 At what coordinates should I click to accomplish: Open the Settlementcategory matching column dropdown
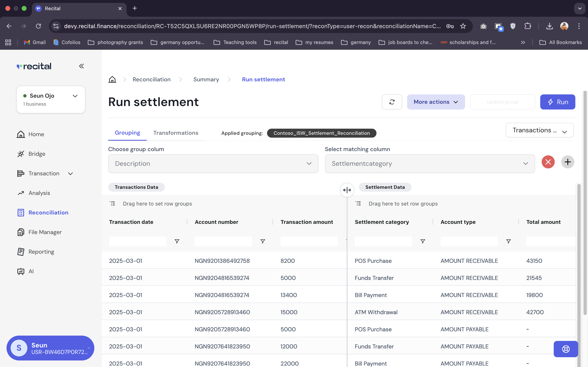tap(429, 163)
